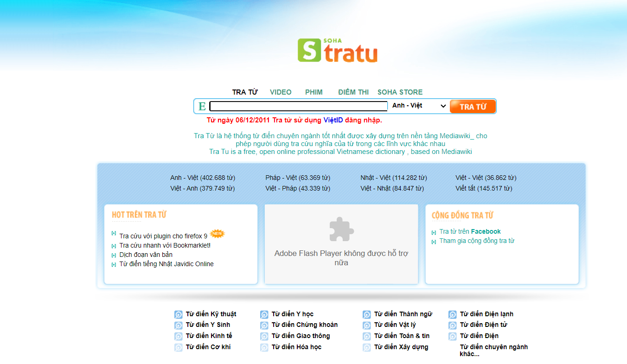Click the icon beside Từ điển Kỹ thuật
Screen dimensions: 627x364
[179, 314]
